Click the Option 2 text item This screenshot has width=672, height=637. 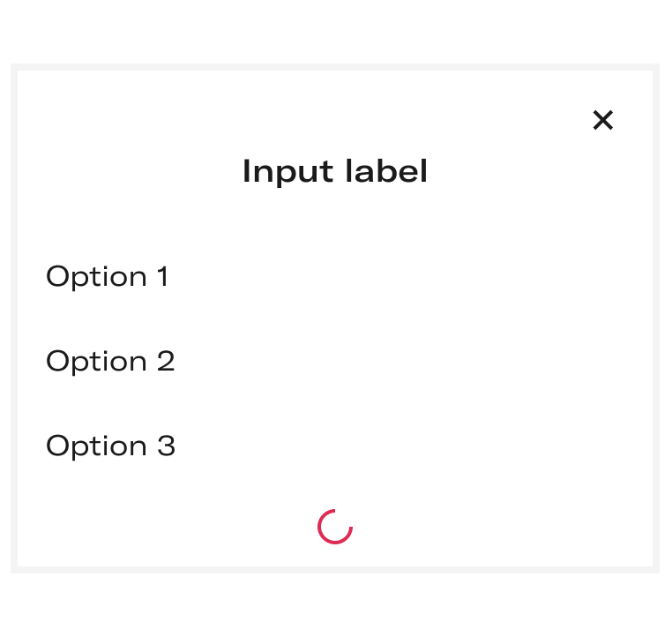tap(110, 362)
